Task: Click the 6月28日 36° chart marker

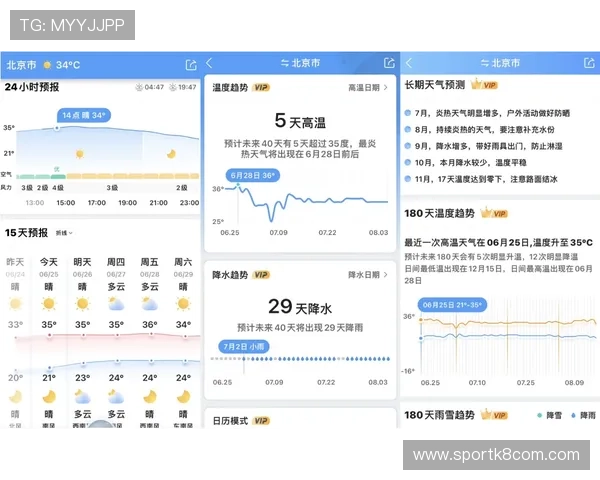Action: point(253,176)
